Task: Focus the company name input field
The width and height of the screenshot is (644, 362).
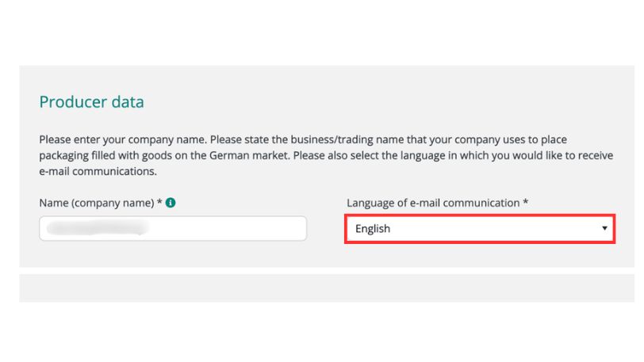Action: point(172,229)
